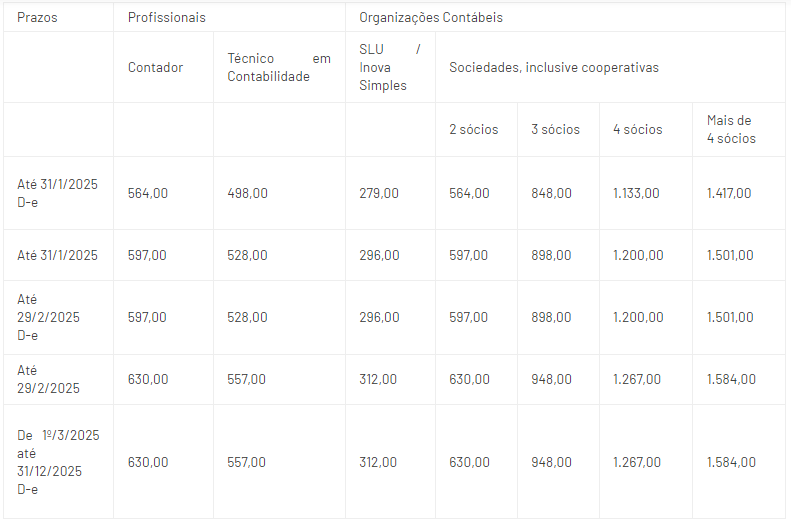Select the Até 29/2/2025 D-e row label
The width and height of the screenshot is (791, 522).
(48, 317)
